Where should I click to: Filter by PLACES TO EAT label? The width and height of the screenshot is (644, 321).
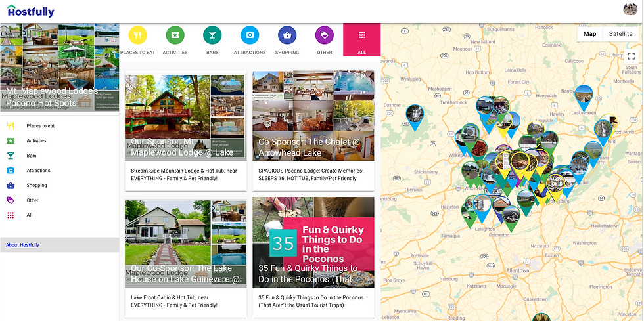click(137, 53)
